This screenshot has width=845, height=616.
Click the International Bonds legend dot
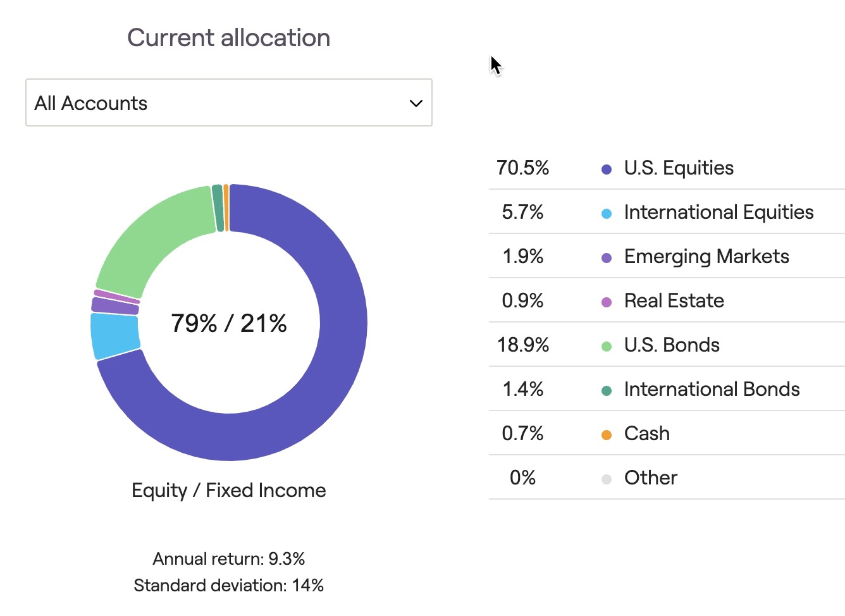pyautogui.click(x=607, y=390)
